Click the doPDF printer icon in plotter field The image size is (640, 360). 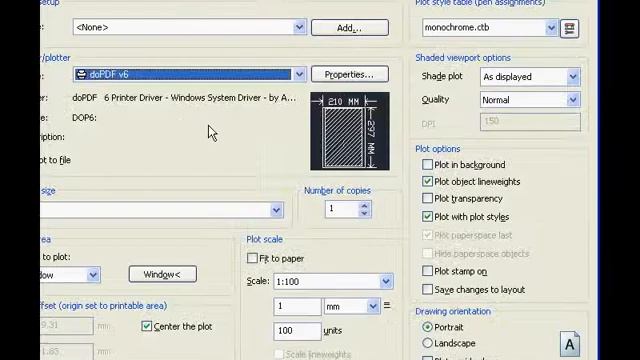(x=82, y=74)
